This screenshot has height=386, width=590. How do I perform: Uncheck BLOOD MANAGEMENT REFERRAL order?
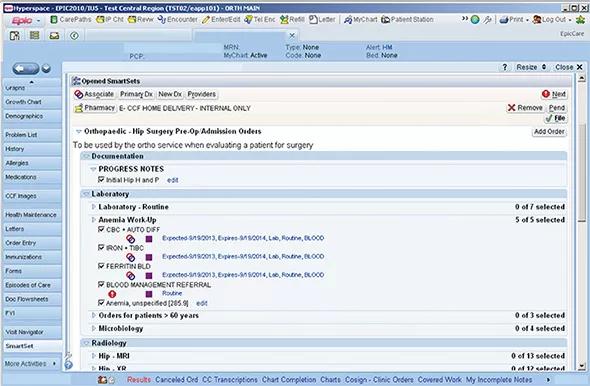[101, 284]
